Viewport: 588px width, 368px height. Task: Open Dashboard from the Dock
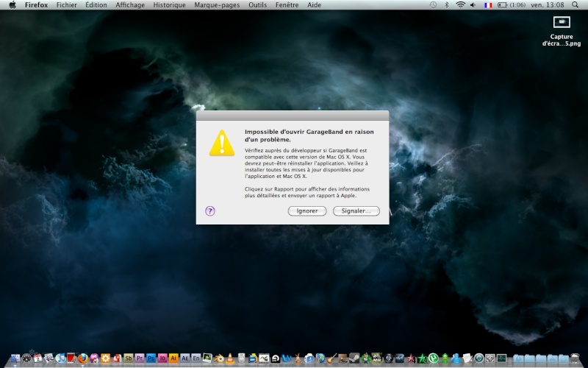point(26,358)
